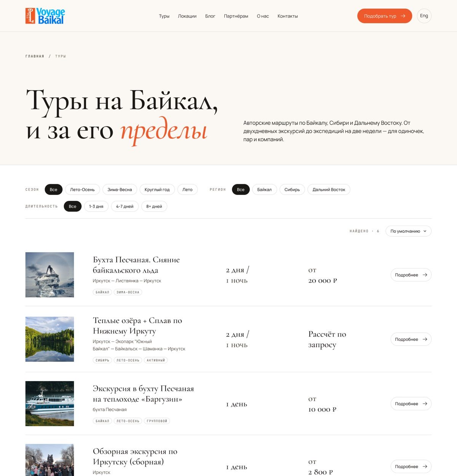Viewport: 457px width, 476px height.
Task: Select the Все duration filter
Action: click(72, 206)
